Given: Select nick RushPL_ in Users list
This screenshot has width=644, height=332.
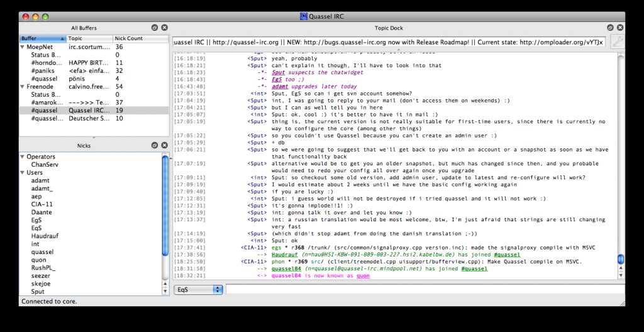Looking at the screenshot, I should pos(43,268).
